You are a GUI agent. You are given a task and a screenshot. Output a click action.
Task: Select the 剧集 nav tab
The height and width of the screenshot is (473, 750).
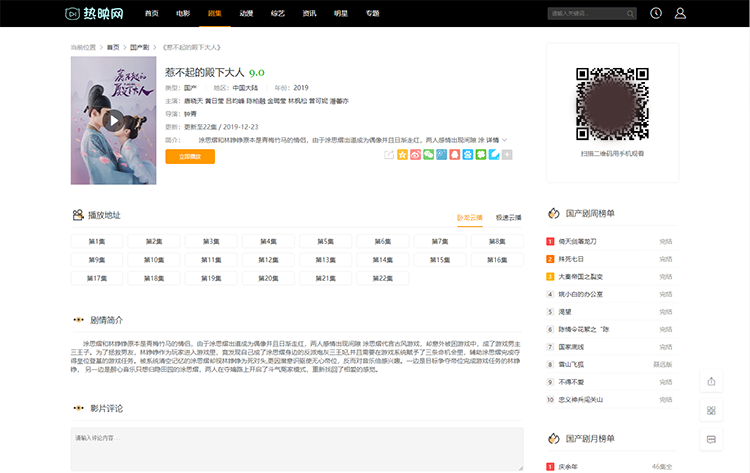[x=215, y=13]
